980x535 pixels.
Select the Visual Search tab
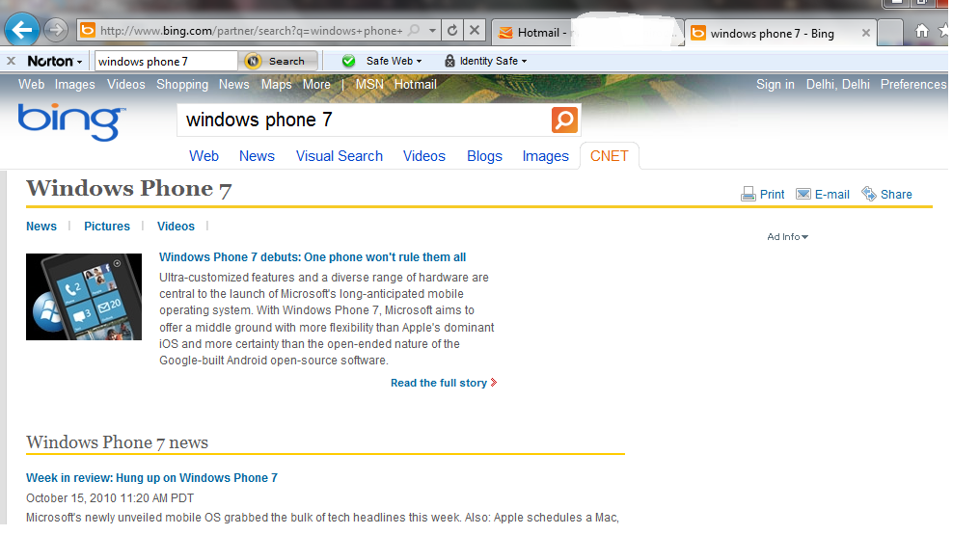[x=340, y=156]
